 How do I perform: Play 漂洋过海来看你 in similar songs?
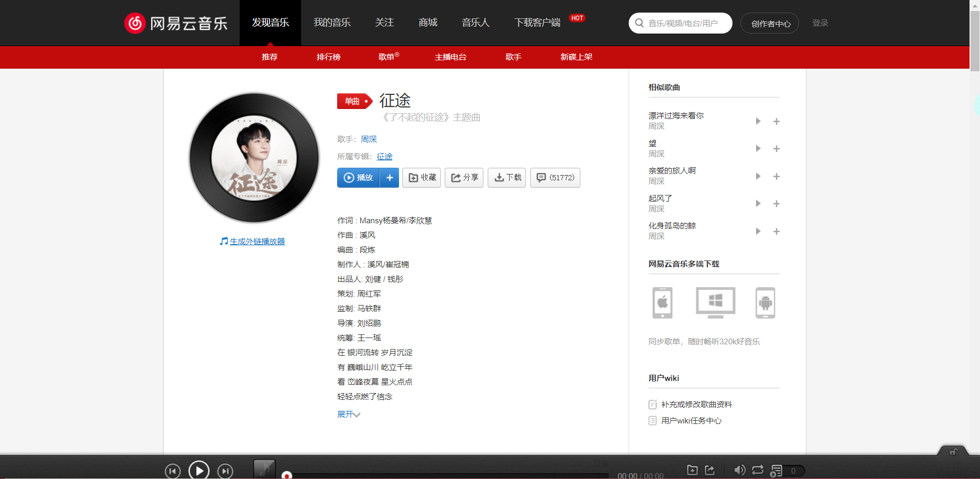[x=758, y=121]
